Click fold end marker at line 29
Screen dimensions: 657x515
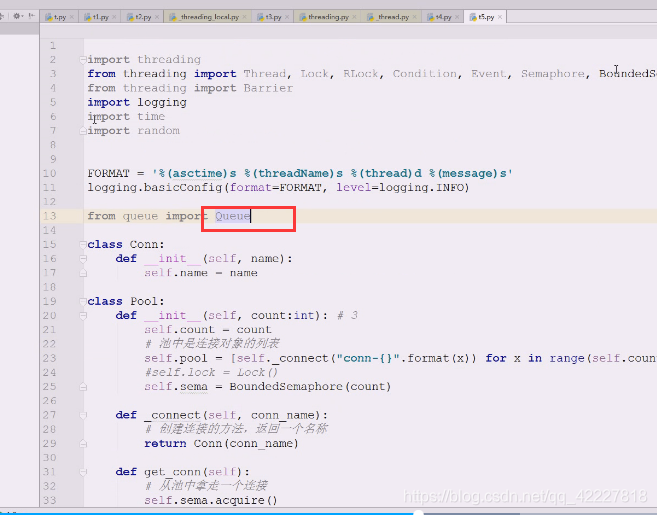click(x=83, y=443)
